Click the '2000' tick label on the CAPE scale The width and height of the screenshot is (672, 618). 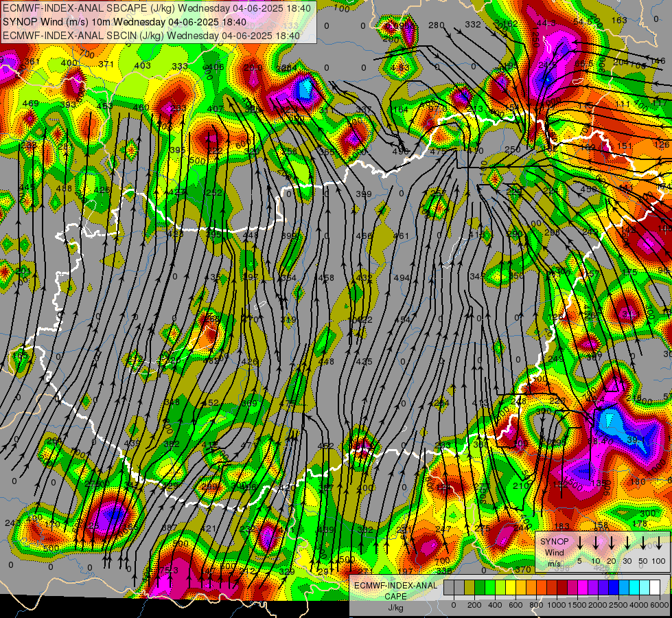pos(597,605)
